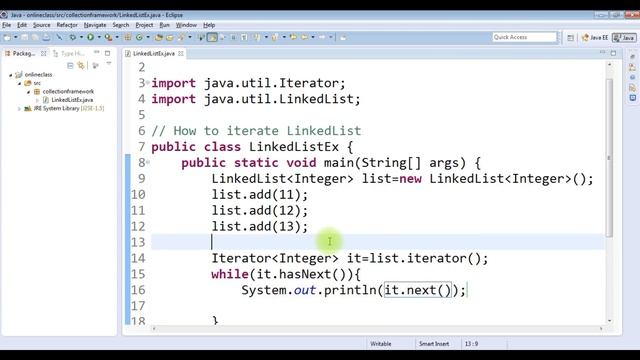Viewport: 640px width, 360px height.
Task: Switch to the Java perspective button
Action: point(624,38)
